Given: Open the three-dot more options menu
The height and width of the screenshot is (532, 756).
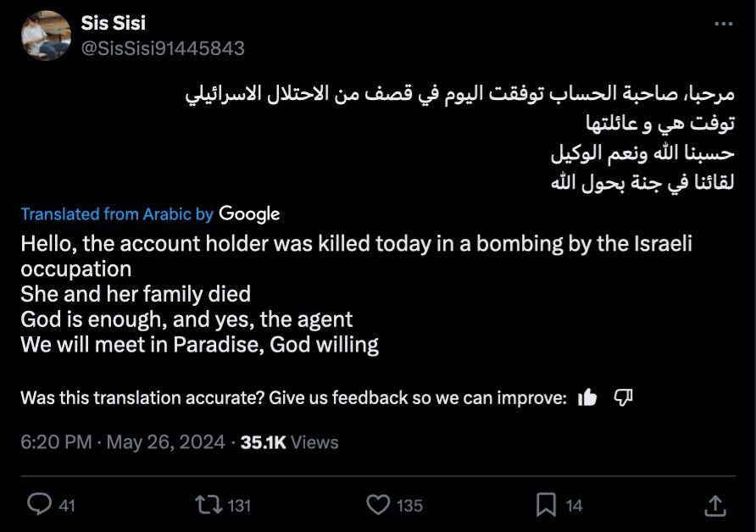Looking at the screenshot, I should 723,24.
